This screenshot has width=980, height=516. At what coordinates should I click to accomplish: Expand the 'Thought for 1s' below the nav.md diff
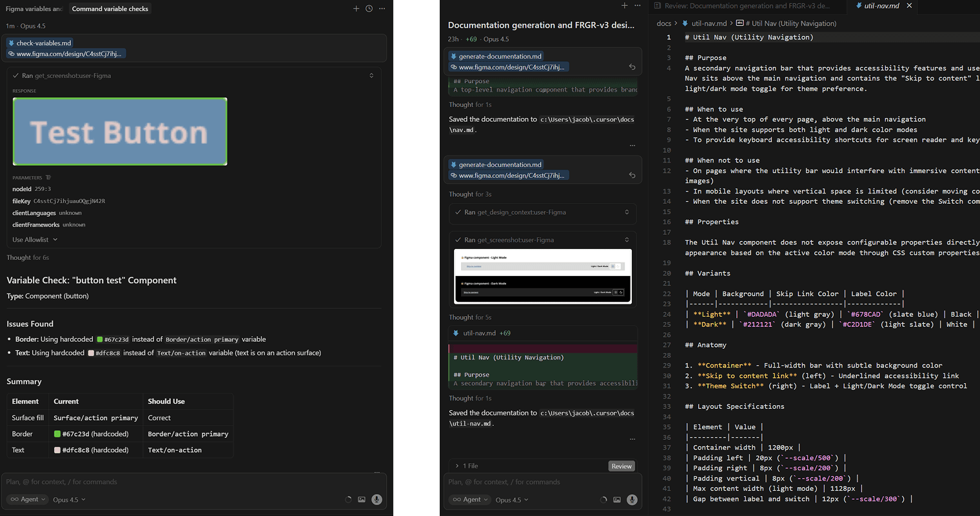[x=470, y=104]
